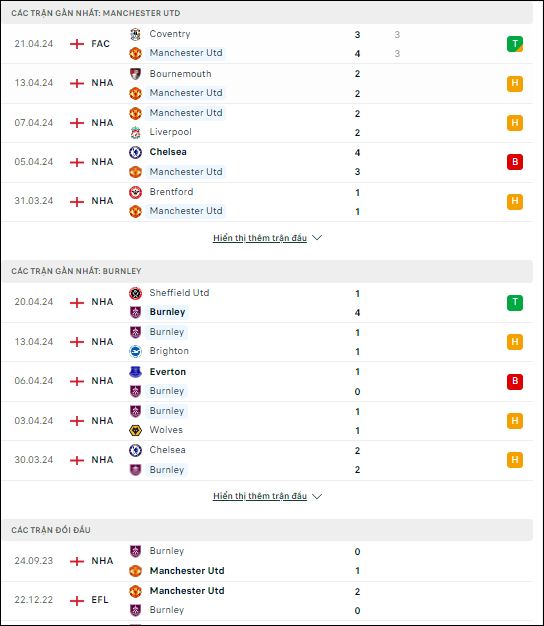Open 'Hiển thị thêm trận đấu' under Manchester Utd
This screenshot has width=544, height=626.
(260, 238)
